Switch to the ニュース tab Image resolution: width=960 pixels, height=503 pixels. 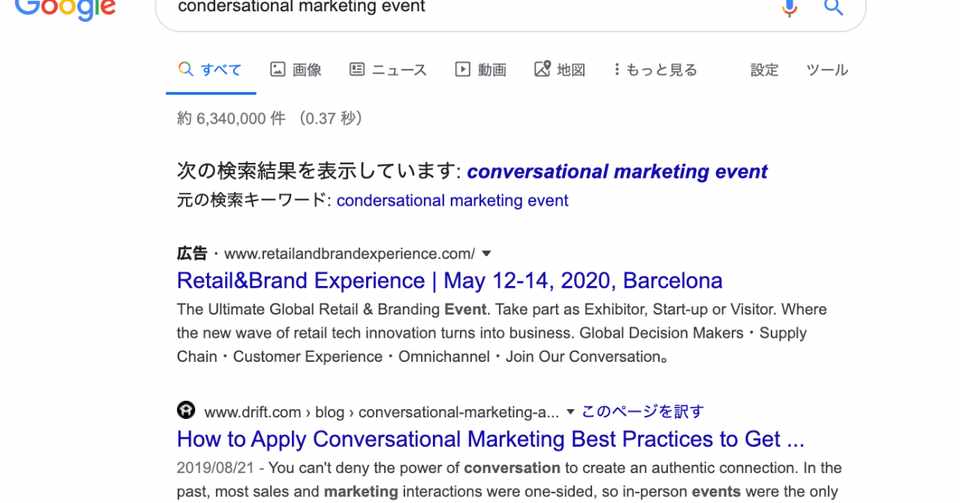(x=388, y=70)
